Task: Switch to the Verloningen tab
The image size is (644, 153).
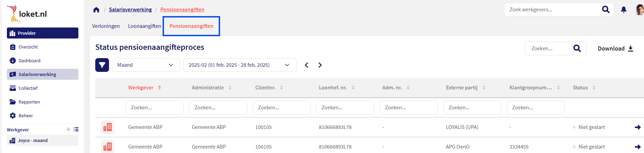Action: click(x=106, y=26)
